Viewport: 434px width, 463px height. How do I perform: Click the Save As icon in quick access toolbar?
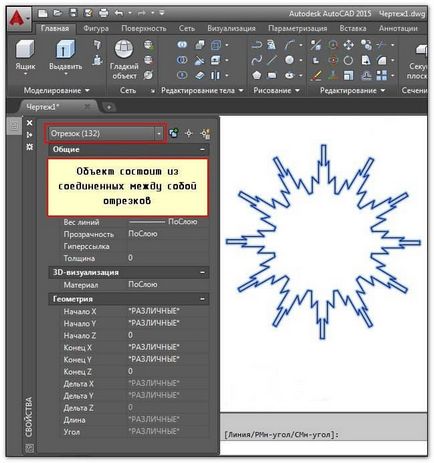[88, 13]
